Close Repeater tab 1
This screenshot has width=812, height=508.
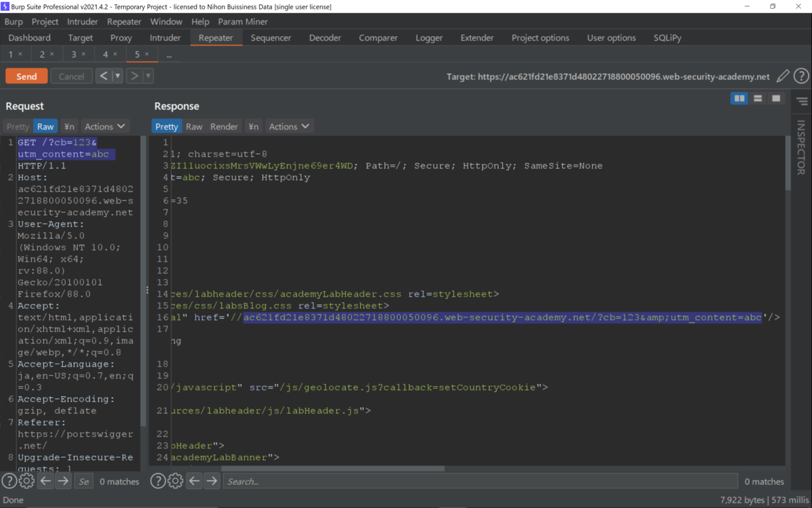tap(20, 54)
